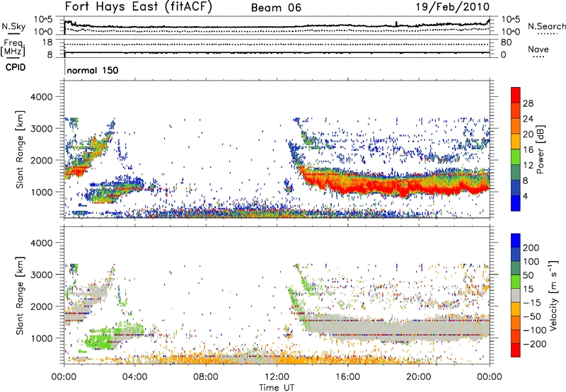Click the 'Freq. [MHz]' axis label
This screenshot has height=392, width=566.
click(x=13, y=48)
